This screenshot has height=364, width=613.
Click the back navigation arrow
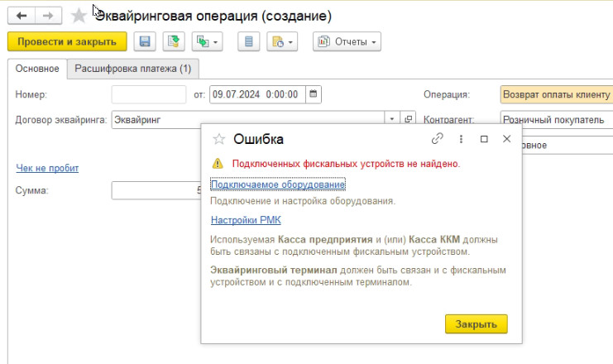(21, 16)
